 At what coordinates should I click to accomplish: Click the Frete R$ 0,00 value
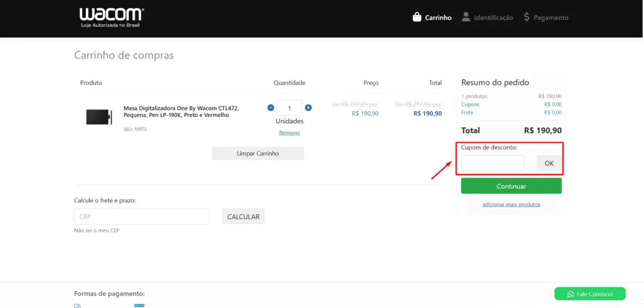553,112
